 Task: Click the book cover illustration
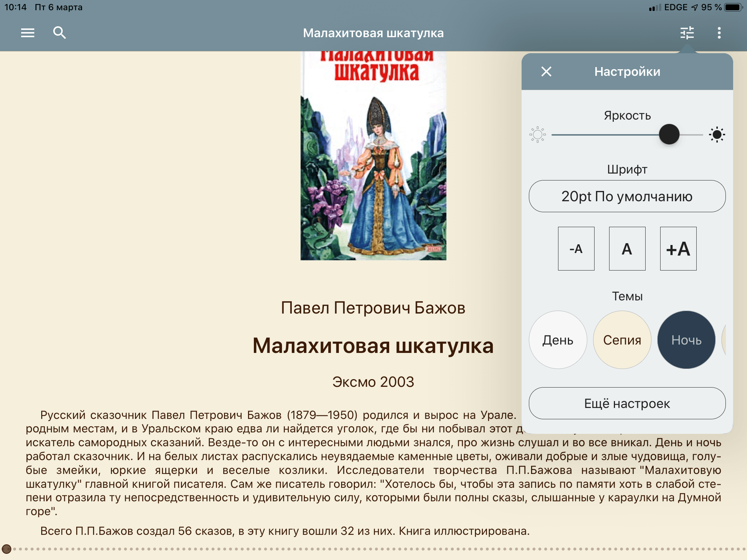[x=373, y=157]
